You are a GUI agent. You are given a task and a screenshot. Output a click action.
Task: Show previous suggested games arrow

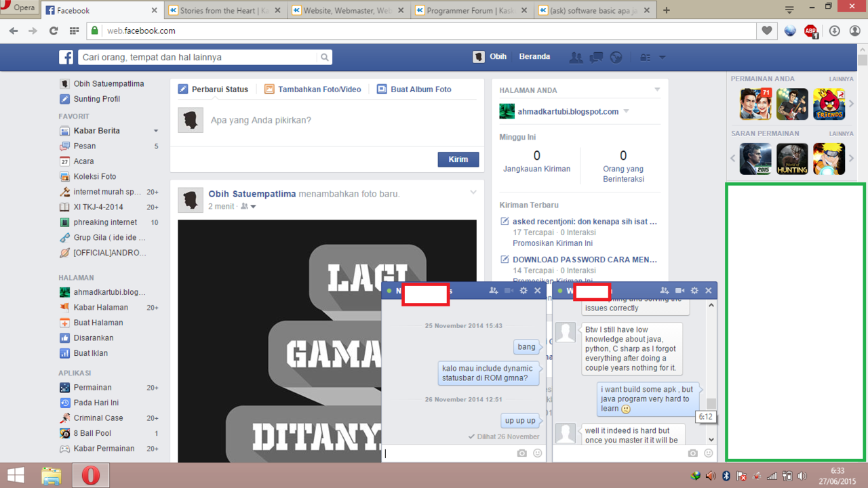pyautogui.click(x=733, y=159)
